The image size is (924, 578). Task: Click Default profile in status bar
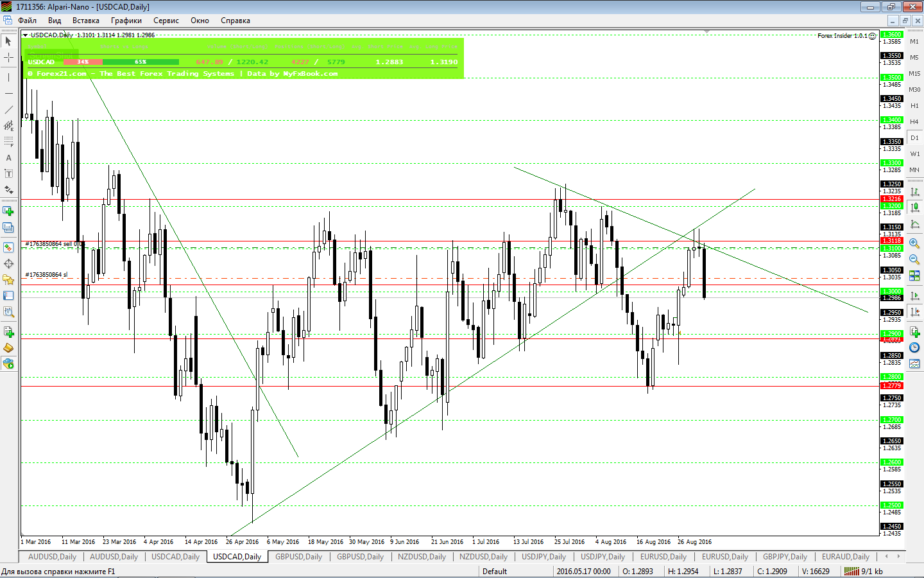tap(495, 572)
